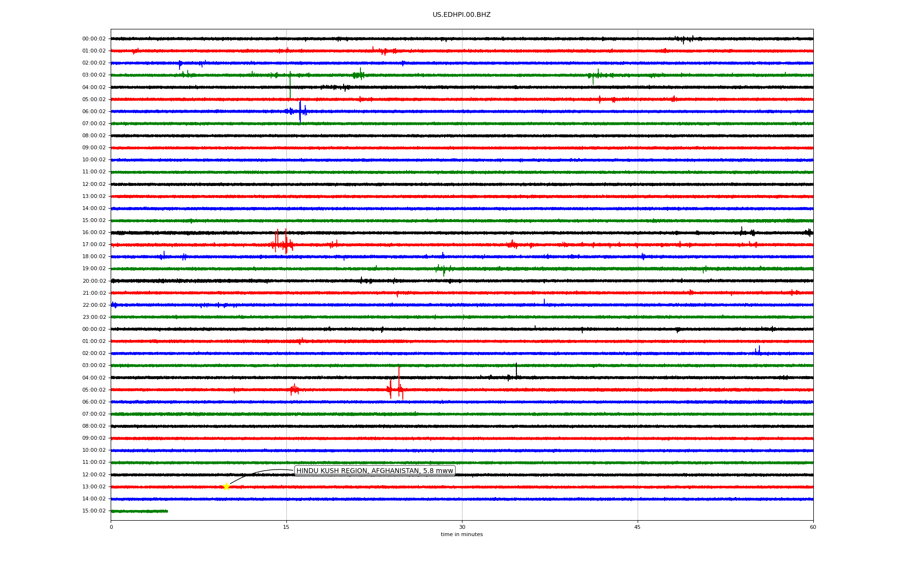Click the 30 minute x-axis tick label

coord(462,527)
